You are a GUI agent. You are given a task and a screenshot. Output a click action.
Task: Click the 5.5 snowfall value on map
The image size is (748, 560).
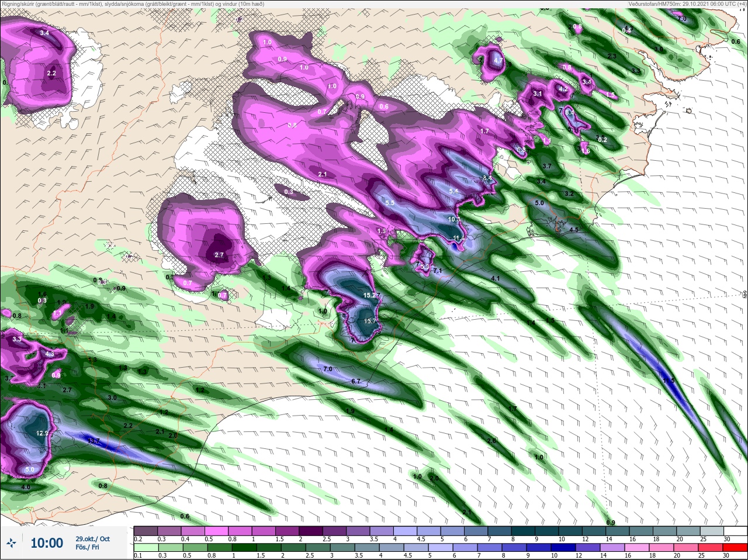click(390, 203)
